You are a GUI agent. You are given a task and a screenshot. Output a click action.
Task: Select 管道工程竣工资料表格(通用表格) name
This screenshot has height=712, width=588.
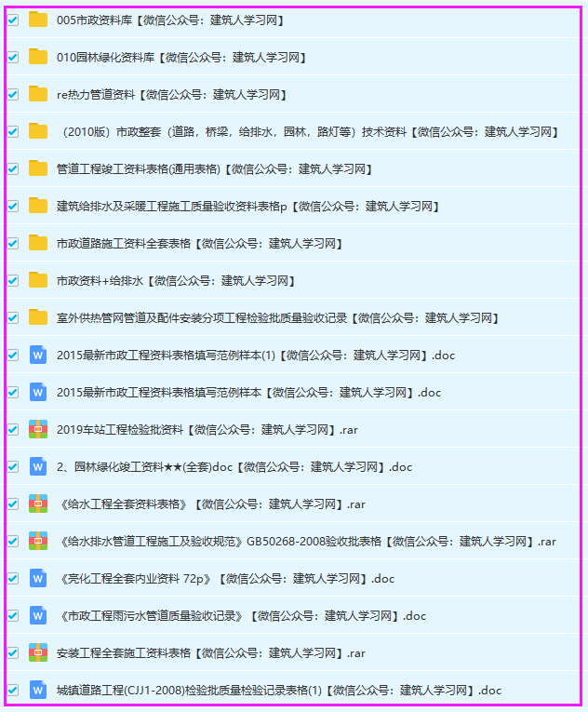(214, 168)
